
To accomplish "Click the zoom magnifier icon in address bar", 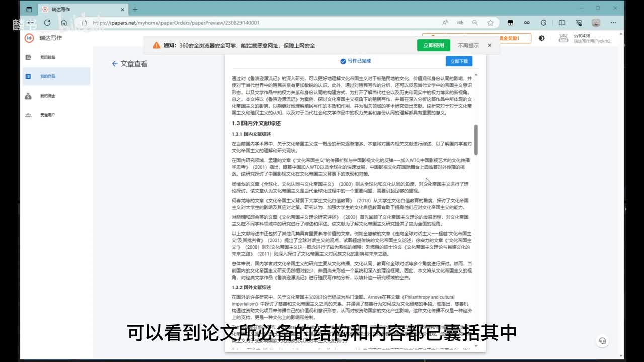I will point(475,23).
